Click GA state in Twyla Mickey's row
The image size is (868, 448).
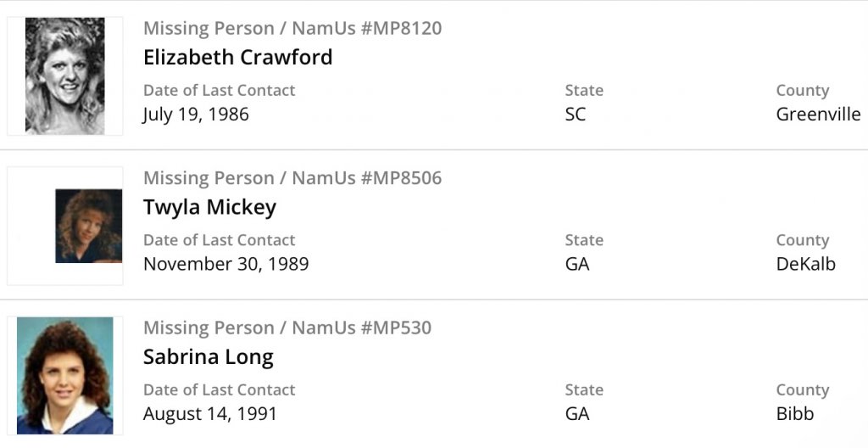[x=577, y=264]
